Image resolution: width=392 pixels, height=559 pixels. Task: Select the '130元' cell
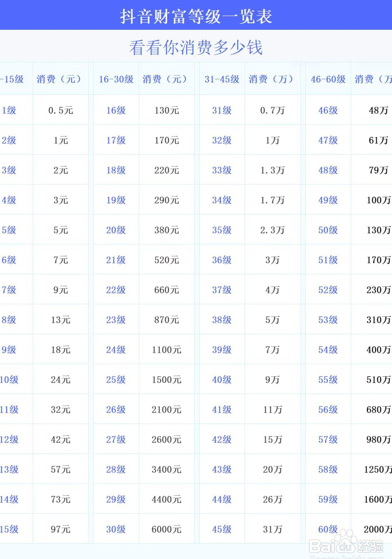[x=167, y=110]
